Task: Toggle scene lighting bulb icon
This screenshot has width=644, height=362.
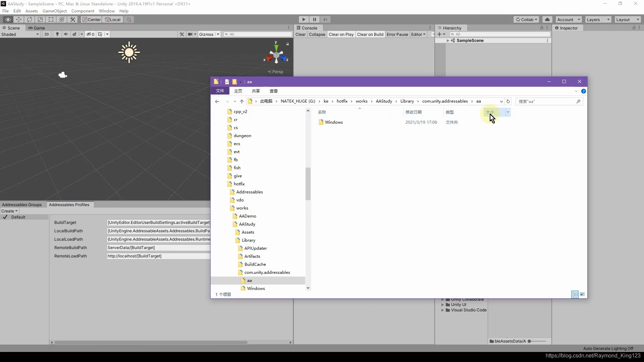Action: point(57,34)
